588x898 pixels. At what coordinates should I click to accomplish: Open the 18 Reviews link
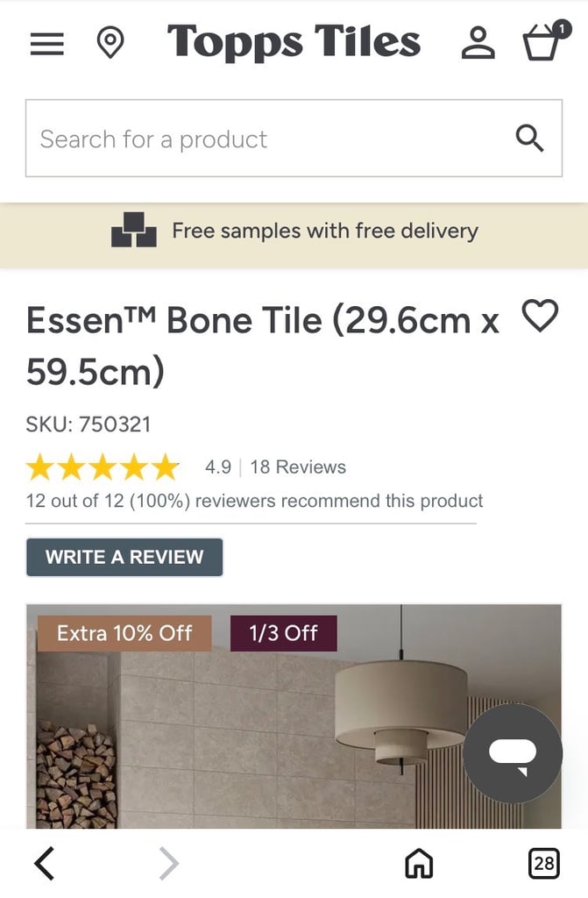coord(298,467)
